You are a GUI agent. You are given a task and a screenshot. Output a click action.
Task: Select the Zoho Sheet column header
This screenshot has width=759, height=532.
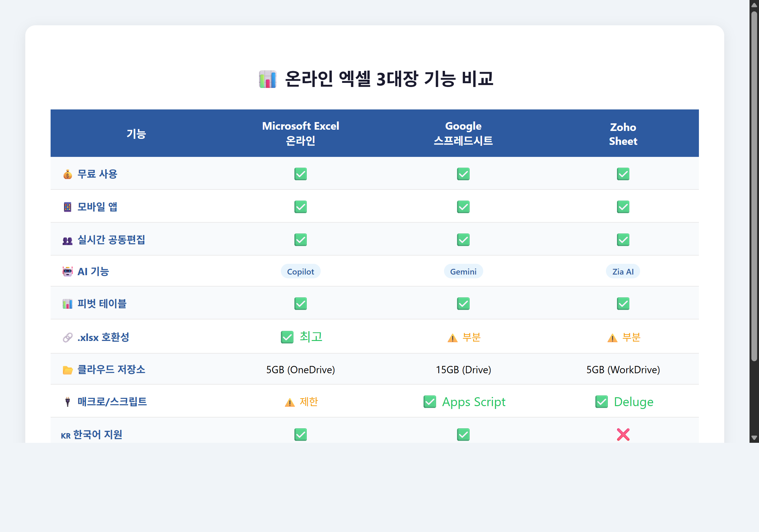pyautogui.click(x=623, y=133)
